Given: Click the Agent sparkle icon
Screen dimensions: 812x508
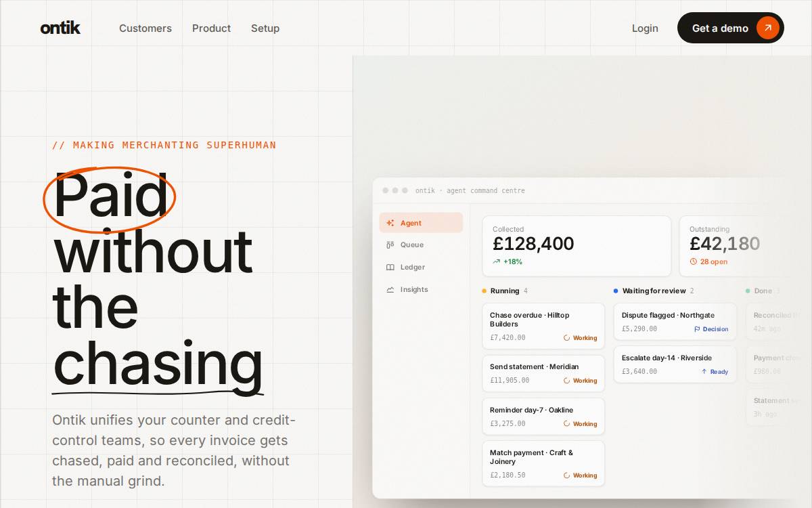Looking at the screenshot, I should [x=390, y=223].
